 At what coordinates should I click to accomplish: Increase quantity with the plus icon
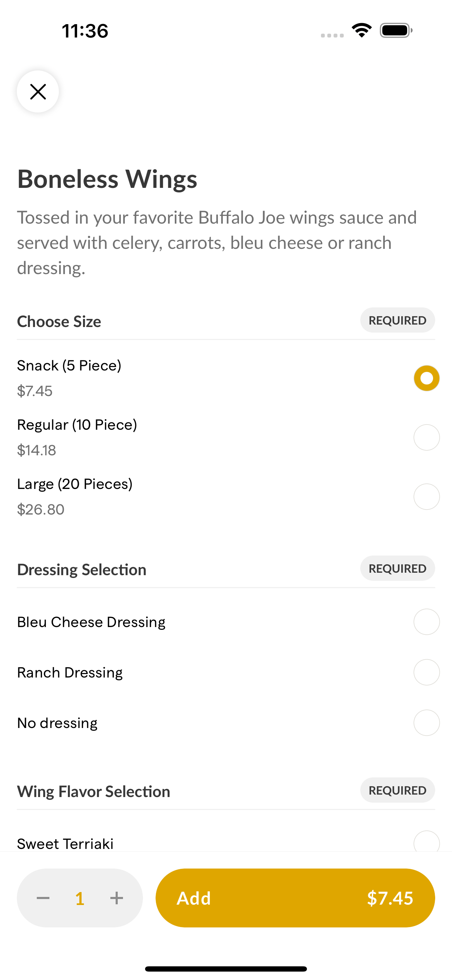[x=116, y=898]
